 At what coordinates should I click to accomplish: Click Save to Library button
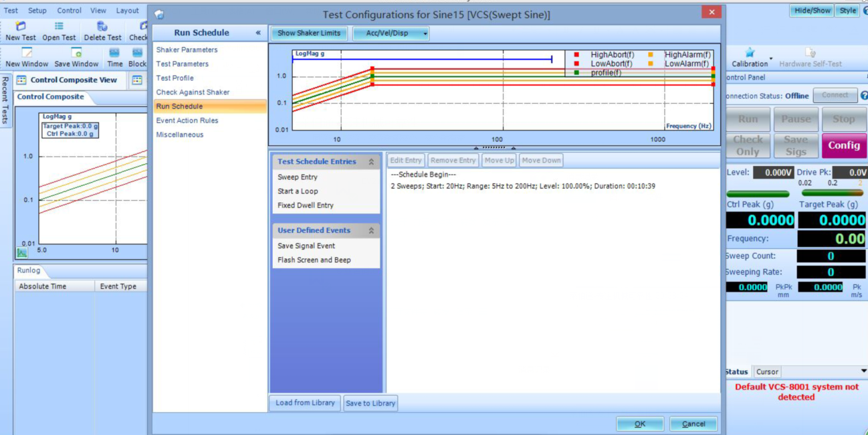coord(370,403)
